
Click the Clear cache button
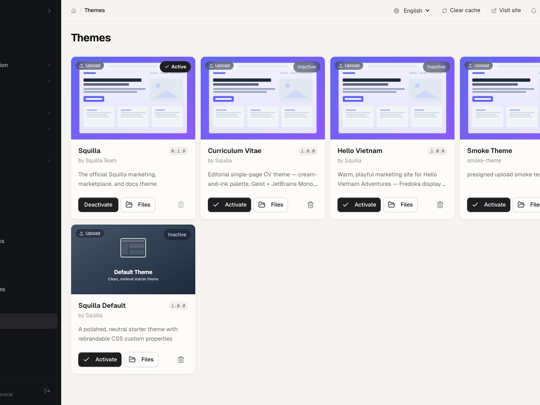coord(461,11)
